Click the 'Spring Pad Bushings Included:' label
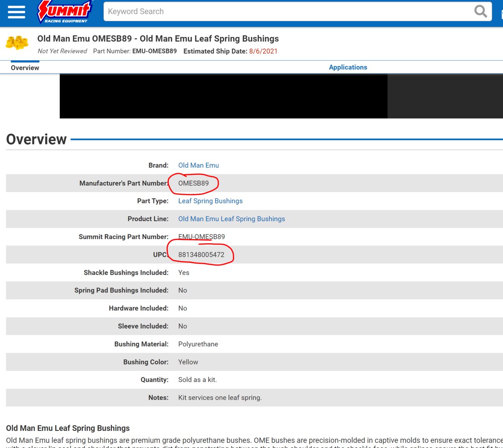The width and height of the screenshot is (503, 448). [122, 290]
